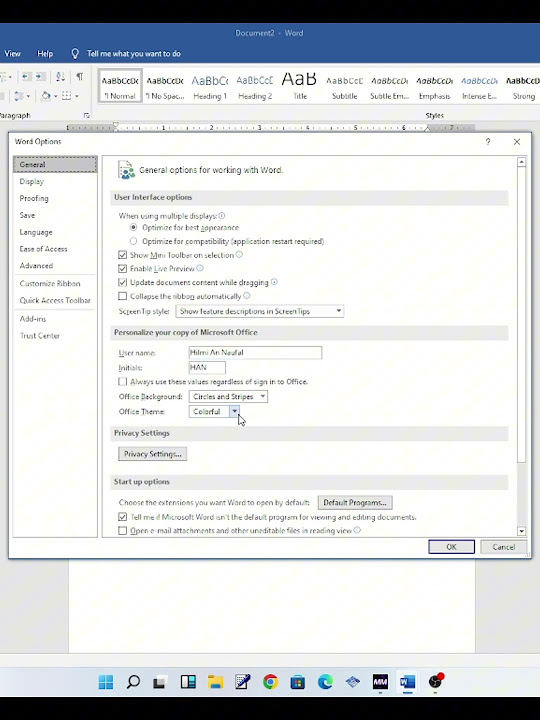Open Customize Ribbon options category

(x=55, y=284)
